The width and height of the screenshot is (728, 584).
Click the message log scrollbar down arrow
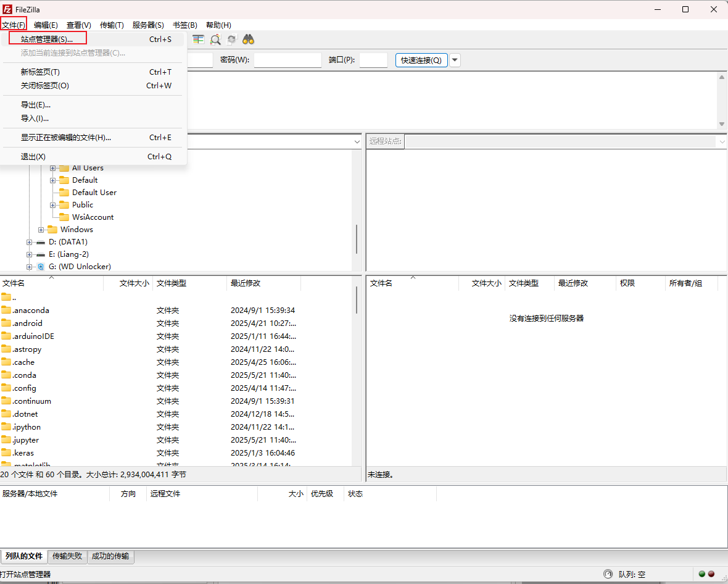pos(722,124)
